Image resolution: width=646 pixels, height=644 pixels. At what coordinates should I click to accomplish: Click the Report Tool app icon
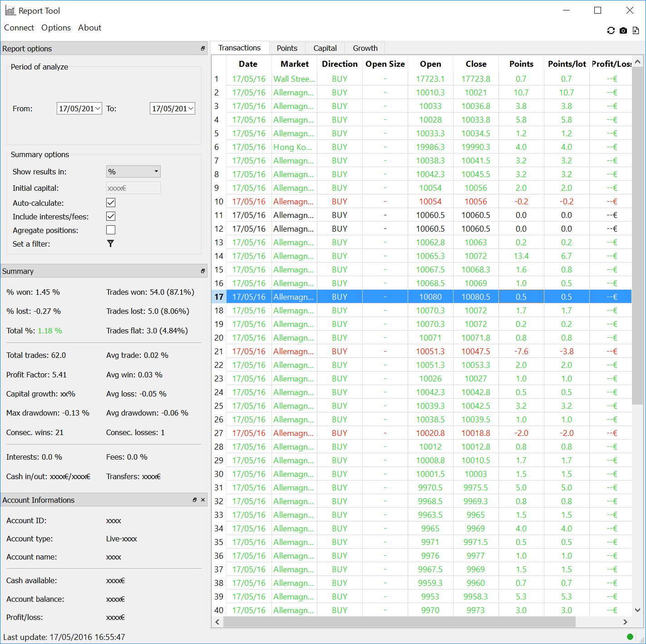pyautogui.click(x=10, y=10)
